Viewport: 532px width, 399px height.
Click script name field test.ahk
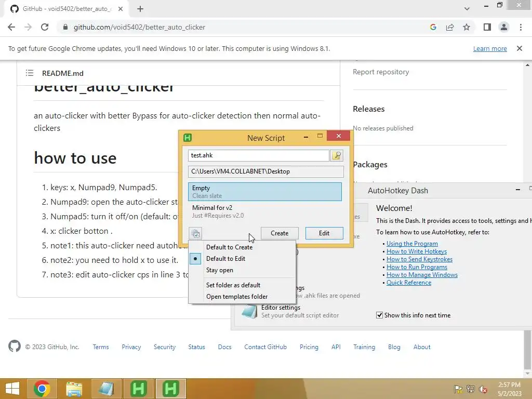click(x=259, y=155)
